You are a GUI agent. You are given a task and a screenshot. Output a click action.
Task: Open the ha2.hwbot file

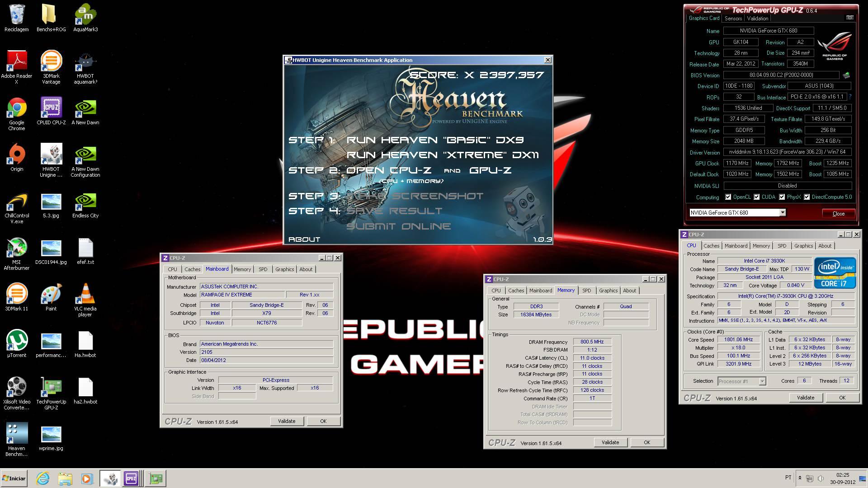tap(85, 390)
